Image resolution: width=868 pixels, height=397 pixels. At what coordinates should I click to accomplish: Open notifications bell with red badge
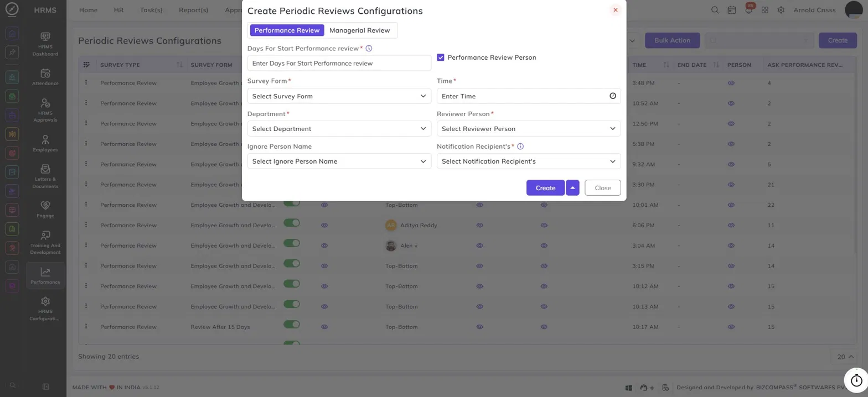click(748, 9)
